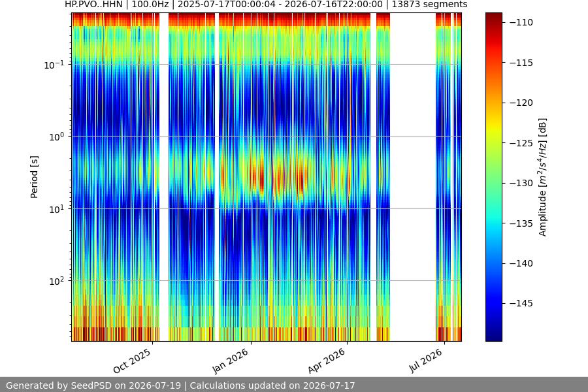The height and width of the screenshot is (392, 588).
Task: Click the 10² period tick label
Action: [x=57, y=281]
